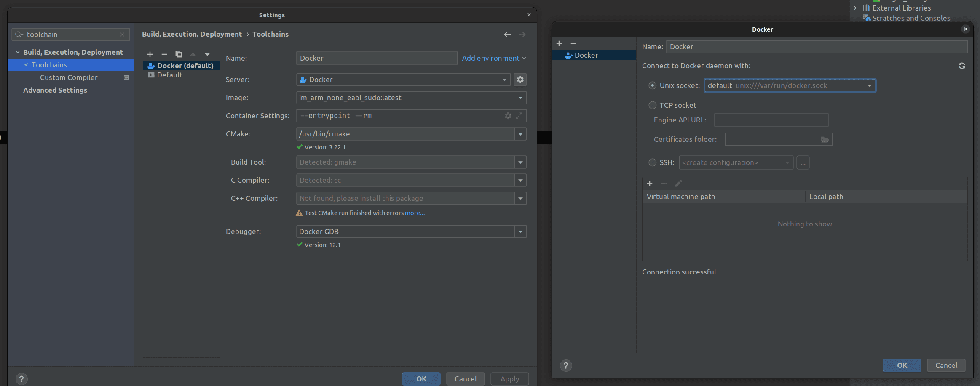Add a path mapping row

tap(650, 184)
